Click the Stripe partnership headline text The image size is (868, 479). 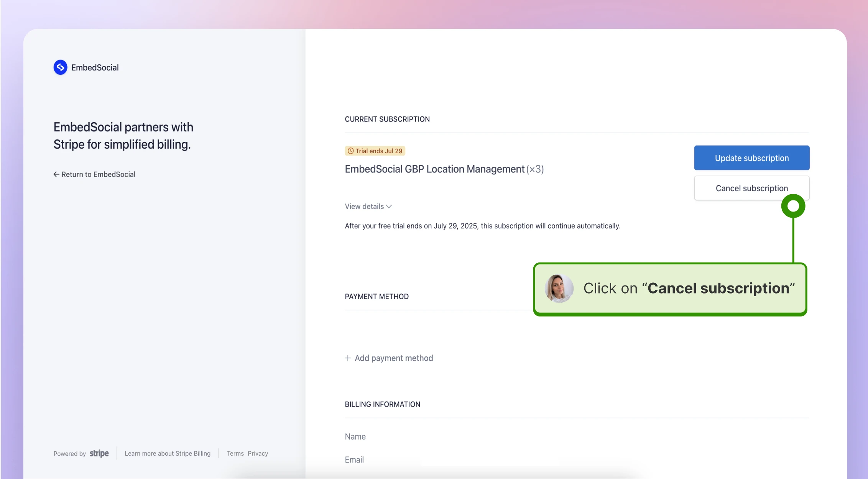(x=123, y=136)
